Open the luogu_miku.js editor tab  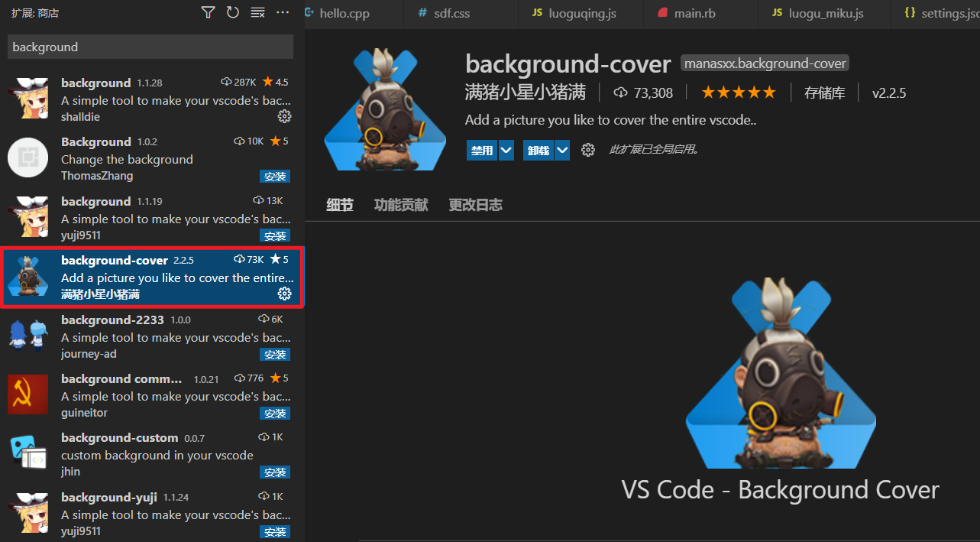tap(823, 14)
